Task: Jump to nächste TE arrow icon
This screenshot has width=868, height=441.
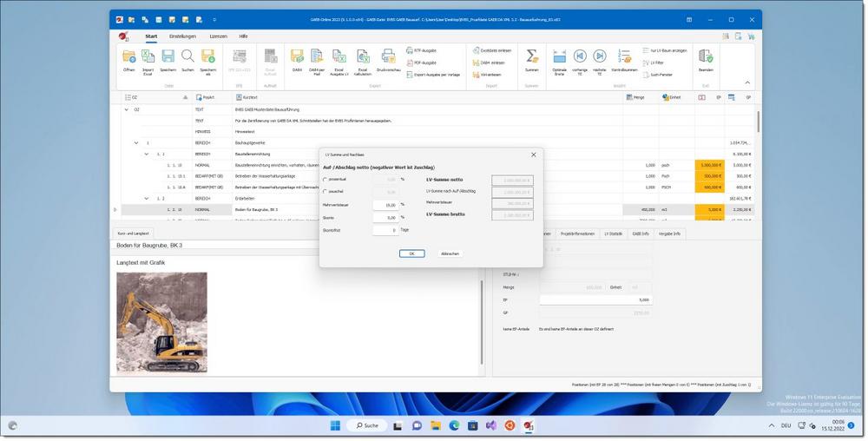Action: pos(602,57)
